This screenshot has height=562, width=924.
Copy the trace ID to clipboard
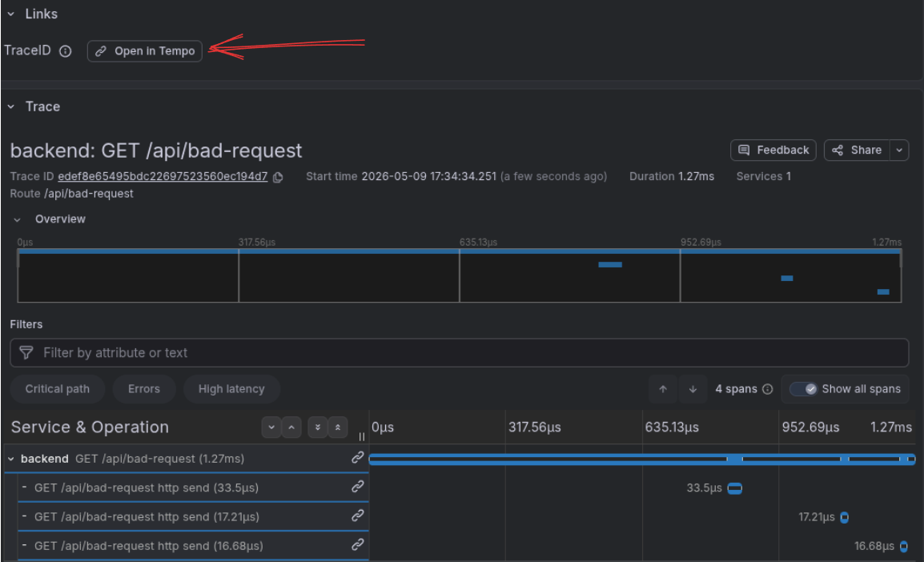278,177
